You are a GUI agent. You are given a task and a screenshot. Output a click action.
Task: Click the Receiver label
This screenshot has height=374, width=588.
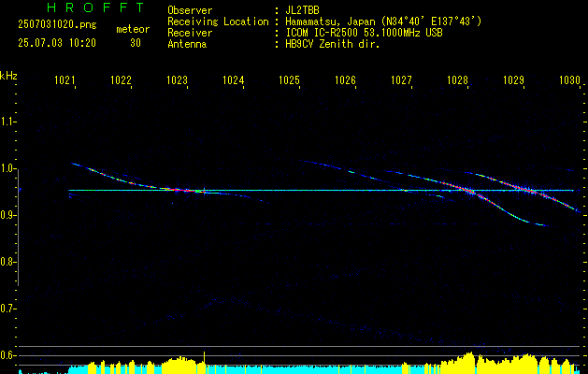[x=190, y=33]
